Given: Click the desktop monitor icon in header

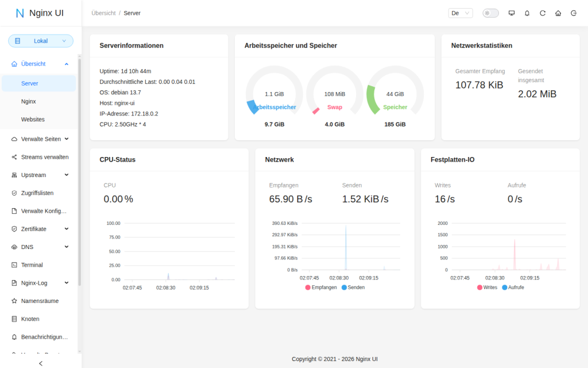Looking at the screenshot, I should (x=512, y=13).
